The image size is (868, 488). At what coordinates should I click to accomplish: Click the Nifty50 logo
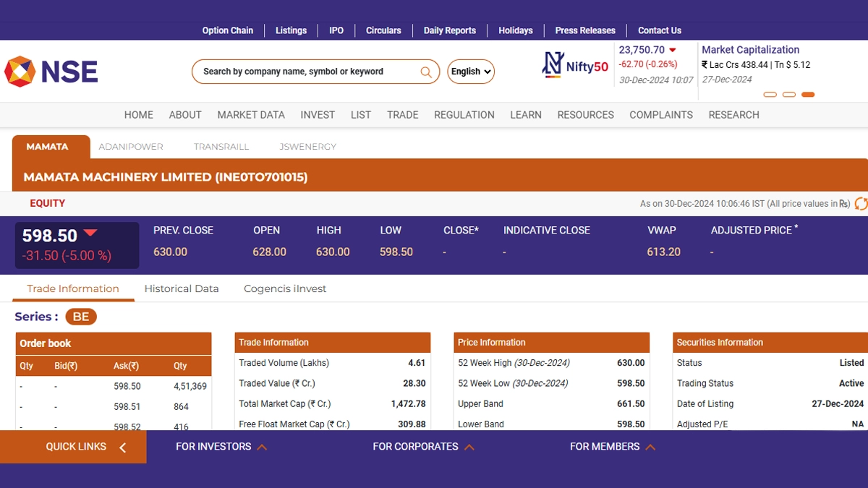[x=575, y=65]
